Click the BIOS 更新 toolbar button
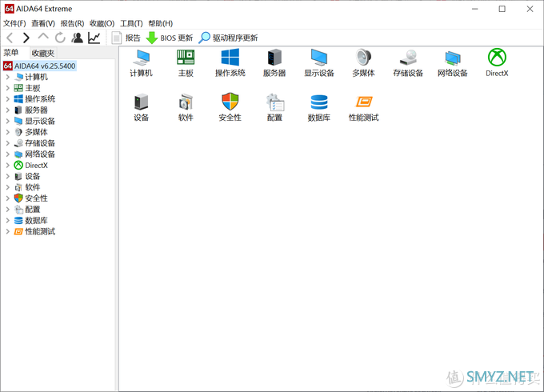The width and height of the screenshot is (544, 392). [170, 38]
